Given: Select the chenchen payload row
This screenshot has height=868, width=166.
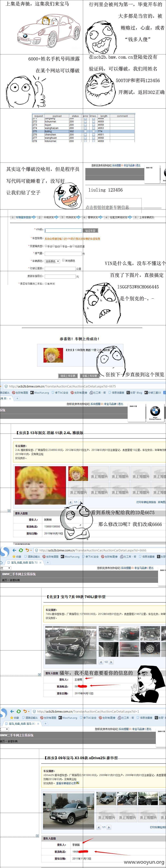Looking at the screenshot, I should coord(84,134).
